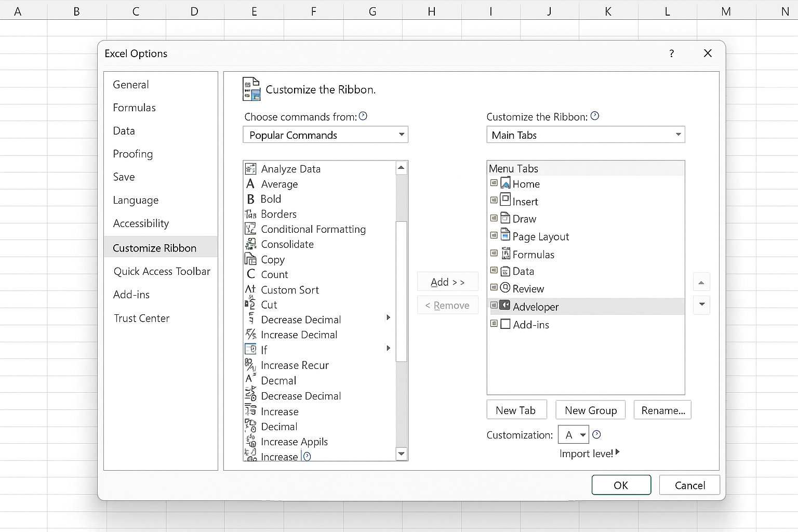
Task: Switch to Quick Access Toolbar category
Action: pos(162,271)
